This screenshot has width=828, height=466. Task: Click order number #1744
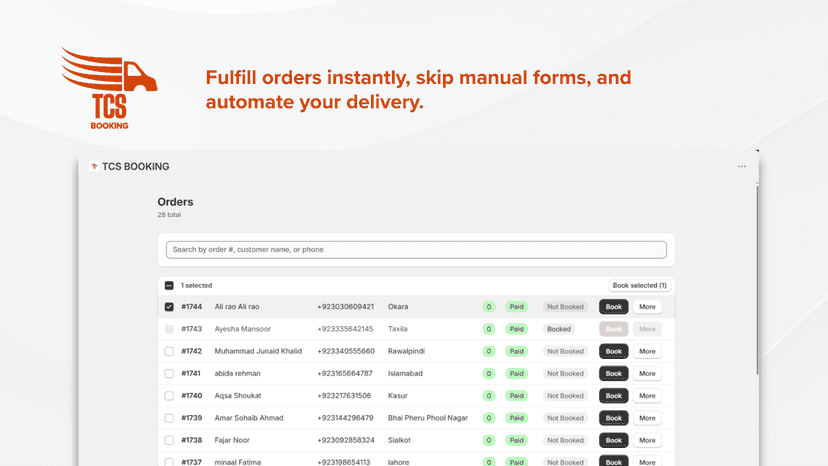pos(192,307)
